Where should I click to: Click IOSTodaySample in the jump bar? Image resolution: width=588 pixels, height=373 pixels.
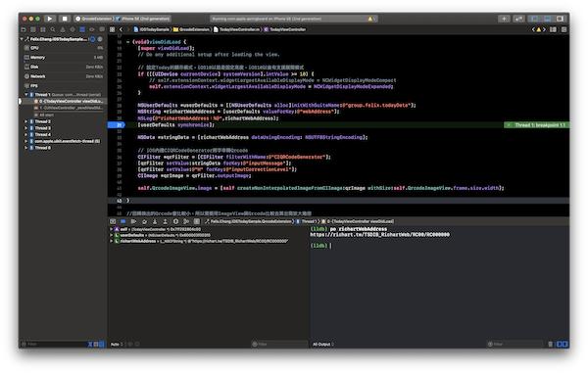pyautogui.click(x=152, y=29)
